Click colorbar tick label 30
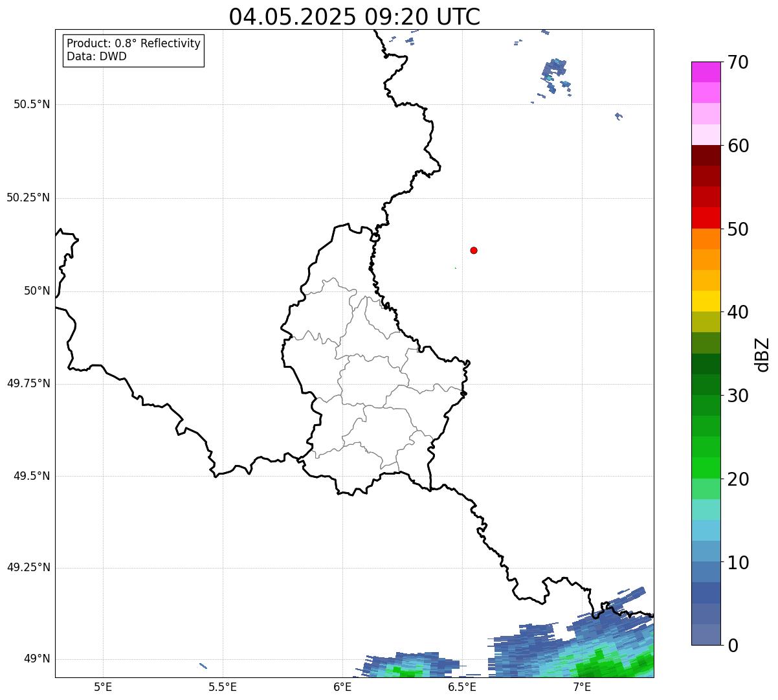The width and height of the screenshot is (778, 700). (738, 396)
